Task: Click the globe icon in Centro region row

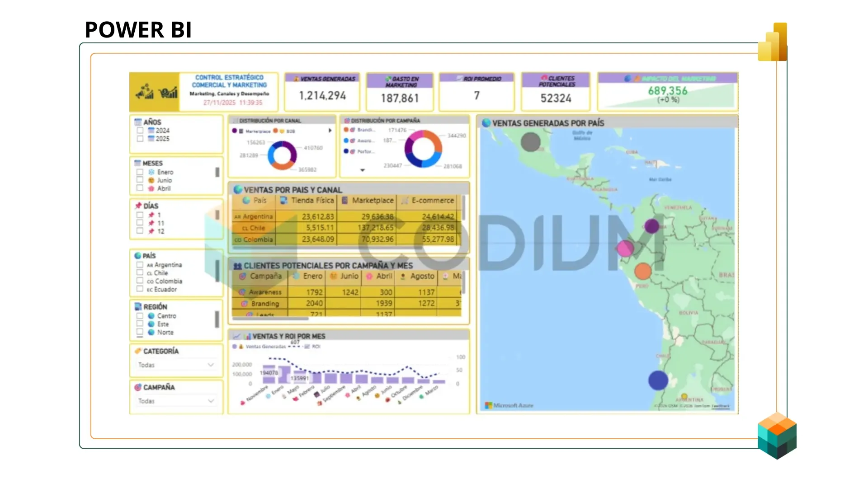Action: (x=151, y=316)
